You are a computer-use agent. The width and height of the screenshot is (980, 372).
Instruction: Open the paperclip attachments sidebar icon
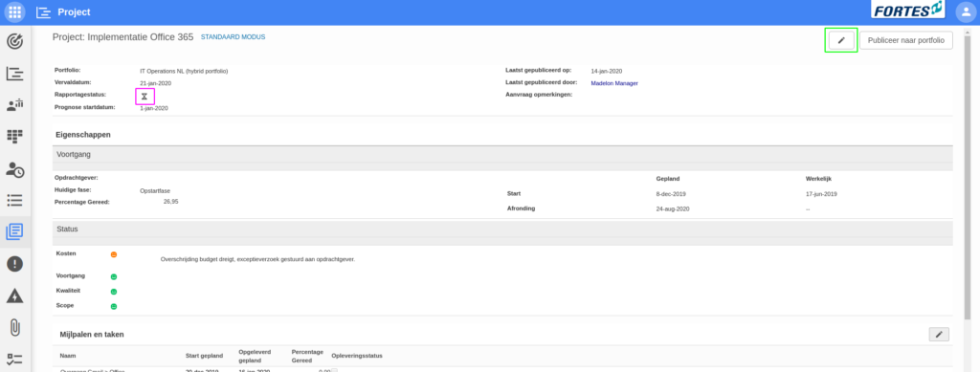(x=15, y=327)
